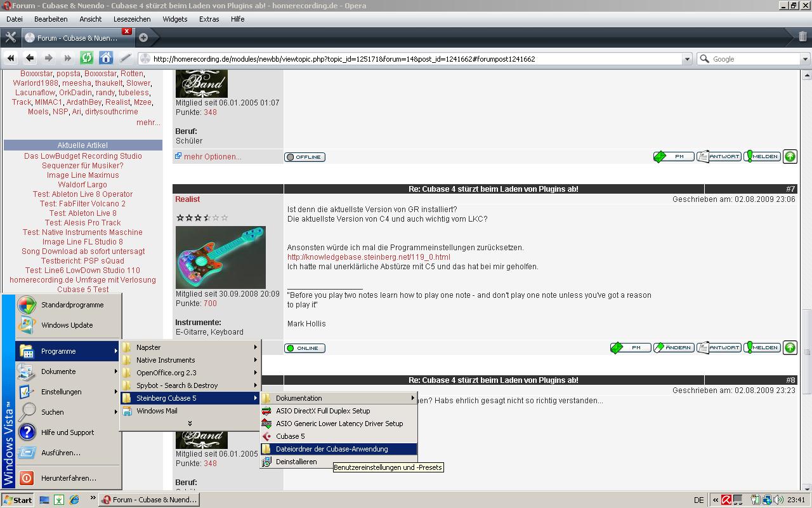Click the volume speaker tray icon

(x=778, y=500)
